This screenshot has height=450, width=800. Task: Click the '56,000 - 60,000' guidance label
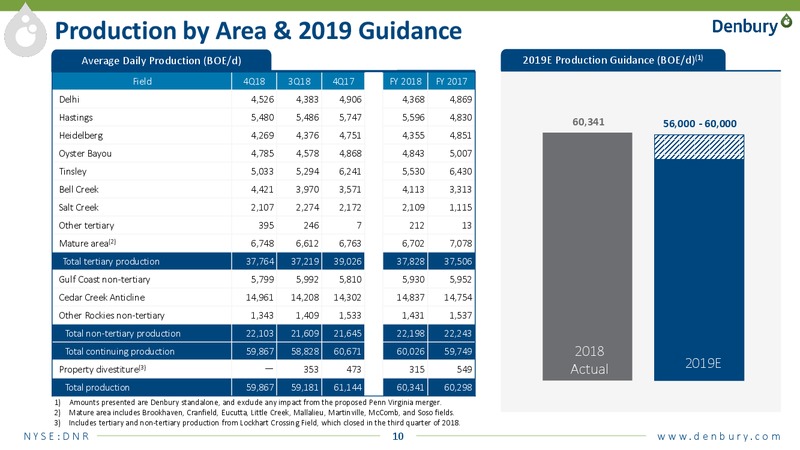point(699,123)
